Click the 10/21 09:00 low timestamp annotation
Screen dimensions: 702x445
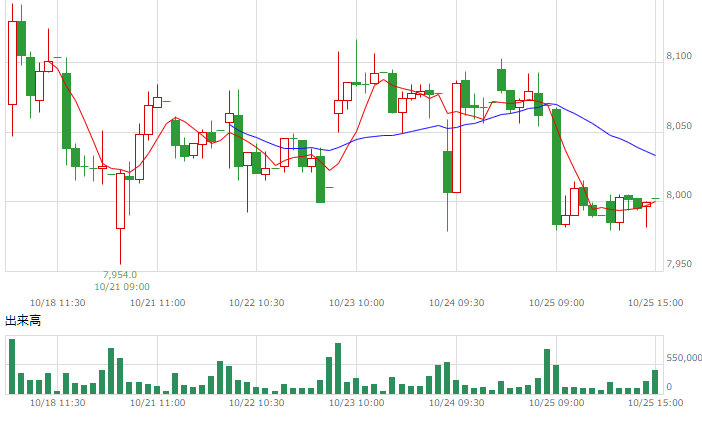click(x=122, y=287)
